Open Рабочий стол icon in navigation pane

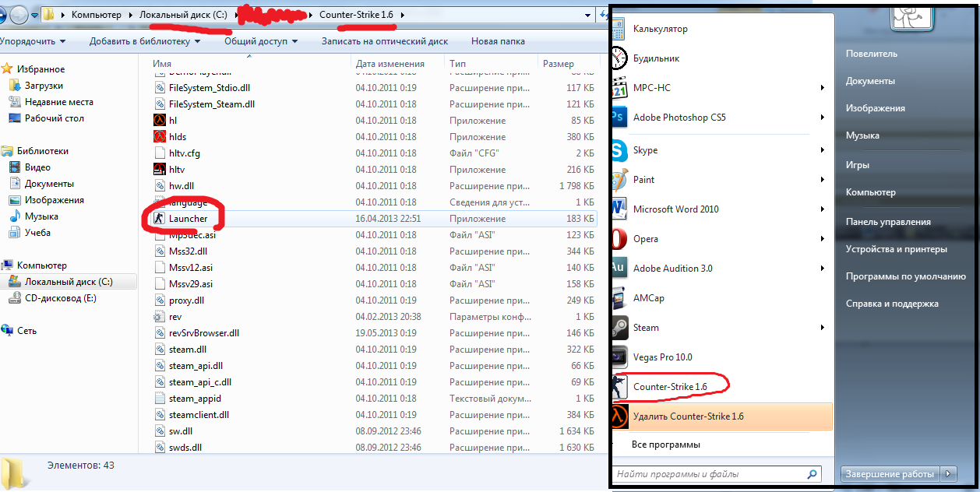(15, 118)
